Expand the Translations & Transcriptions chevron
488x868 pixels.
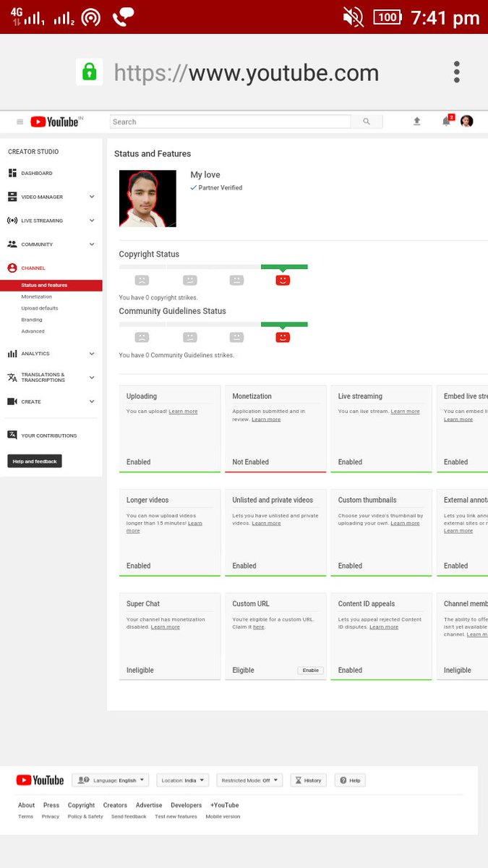pyautogui.click(x=92, y=378)
